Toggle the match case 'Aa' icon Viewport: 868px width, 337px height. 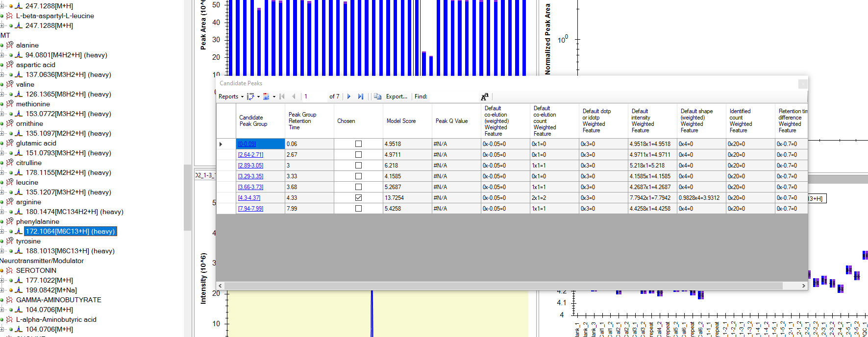coord(484,96)
